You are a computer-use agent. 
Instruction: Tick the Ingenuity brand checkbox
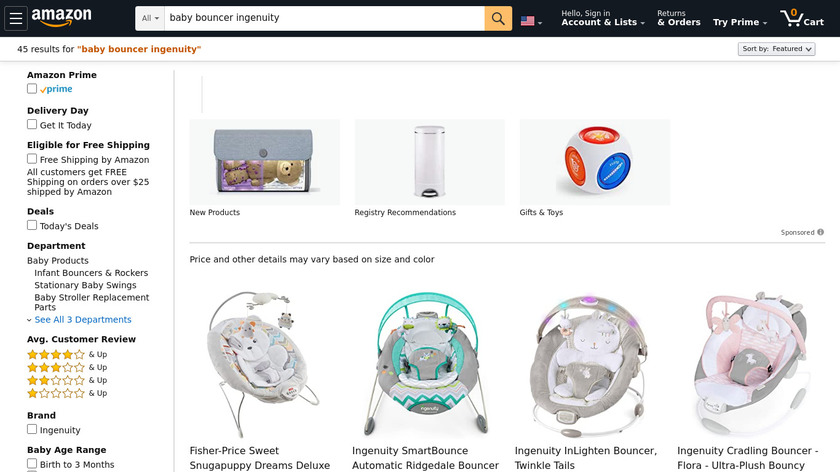pos(32,430)
